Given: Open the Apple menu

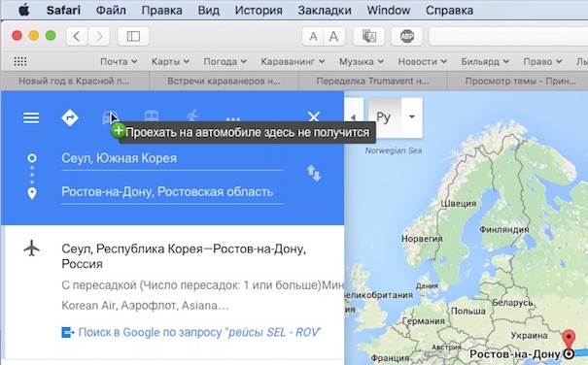Looking at the screenshot, I should [24, 10].
